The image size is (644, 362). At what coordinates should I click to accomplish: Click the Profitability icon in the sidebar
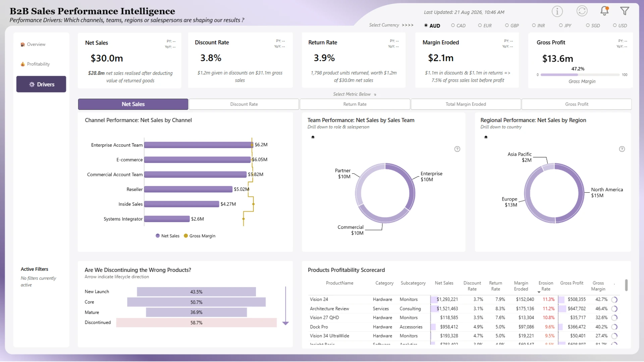(x=23, y=64)
